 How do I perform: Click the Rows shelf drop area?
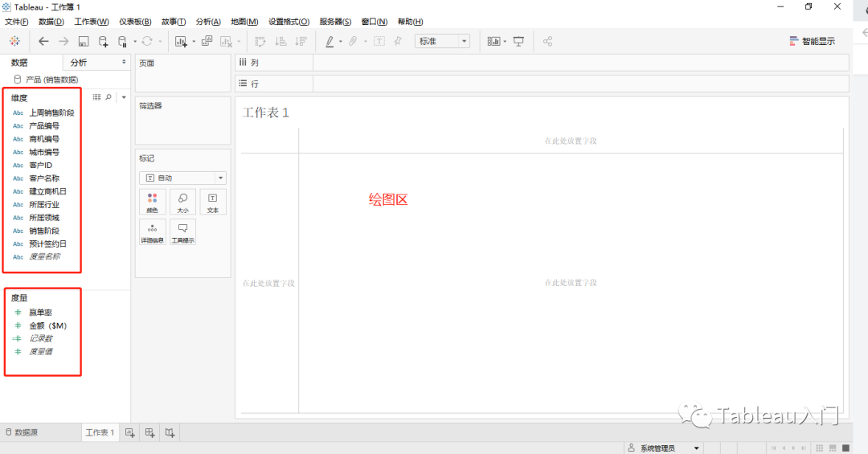tap(581, 84)
